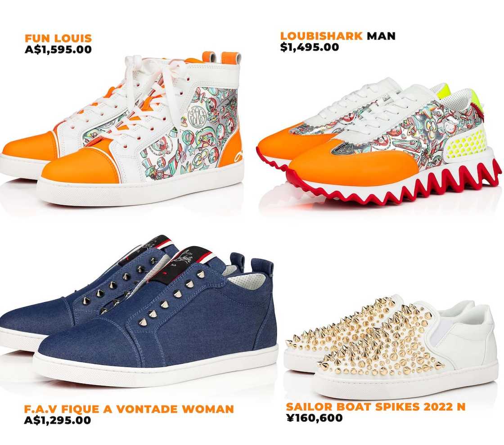Click the silver badge on Loubishark toe

coord(343,148)
